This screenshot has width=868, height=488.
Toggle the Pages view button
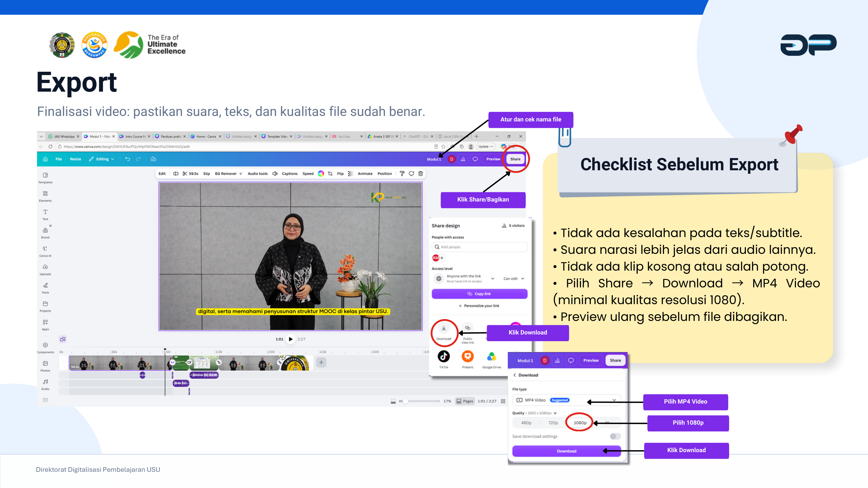coord(465,401)
